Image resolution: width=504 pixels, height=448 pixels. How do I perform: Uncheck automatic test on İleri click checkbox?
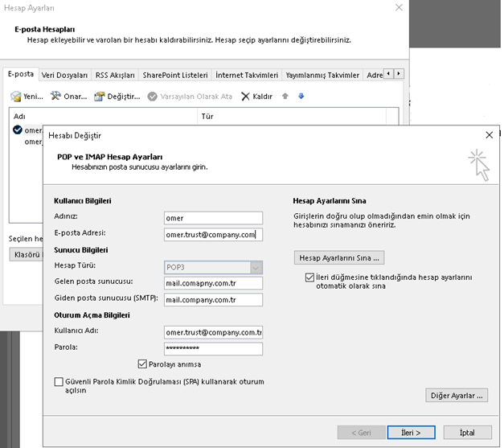pyautogui.click(x=309, y=277)
